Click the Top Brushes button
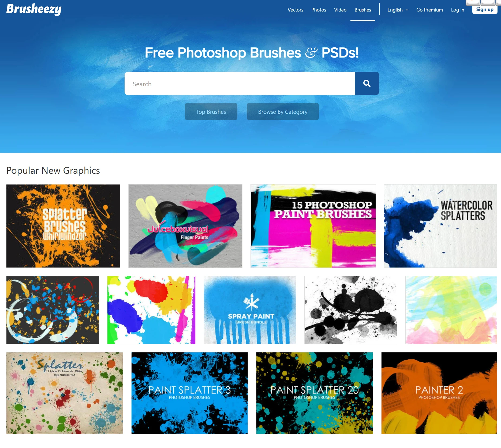This screenshot has height=448, width=501. (211, 112)
